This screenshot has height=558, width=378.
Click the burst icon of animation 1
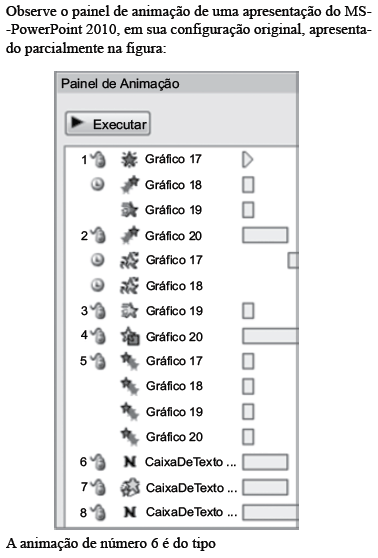click(129, 159)
